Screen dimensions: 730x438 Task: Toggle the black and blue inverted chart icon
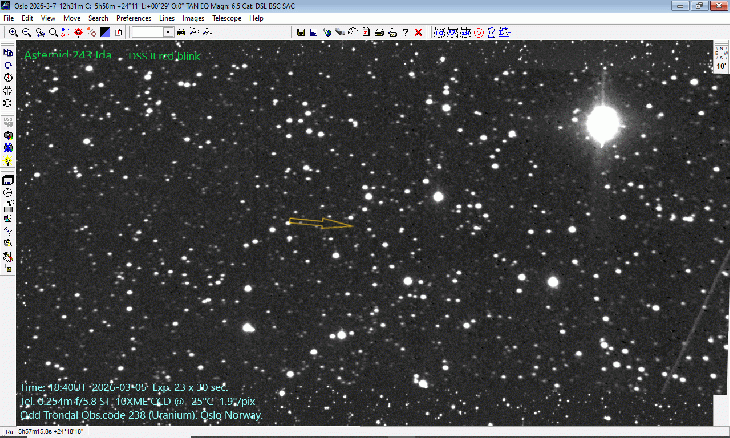[104, 32]
